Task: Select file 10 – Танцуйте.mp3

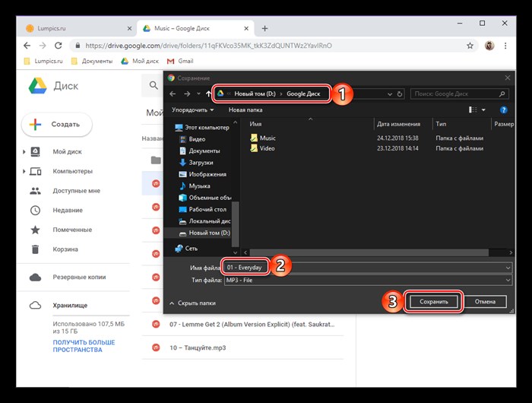Action: [242, 347]
